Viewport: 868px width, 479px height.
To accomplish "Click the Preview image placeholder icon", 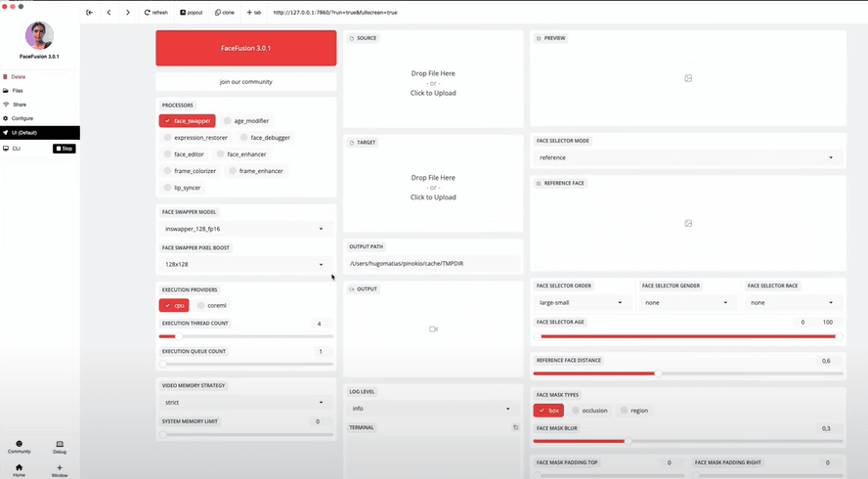I will tap(688, 78).
